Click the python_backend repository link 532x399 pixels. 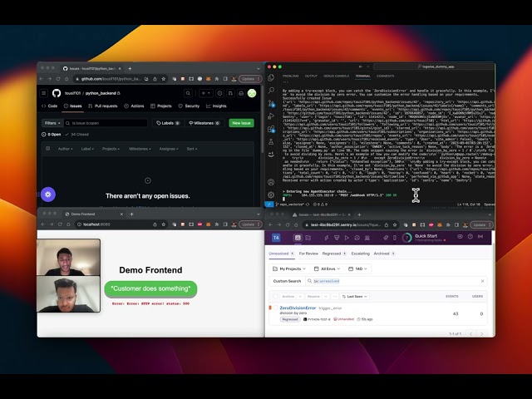[x=101, y=93]
